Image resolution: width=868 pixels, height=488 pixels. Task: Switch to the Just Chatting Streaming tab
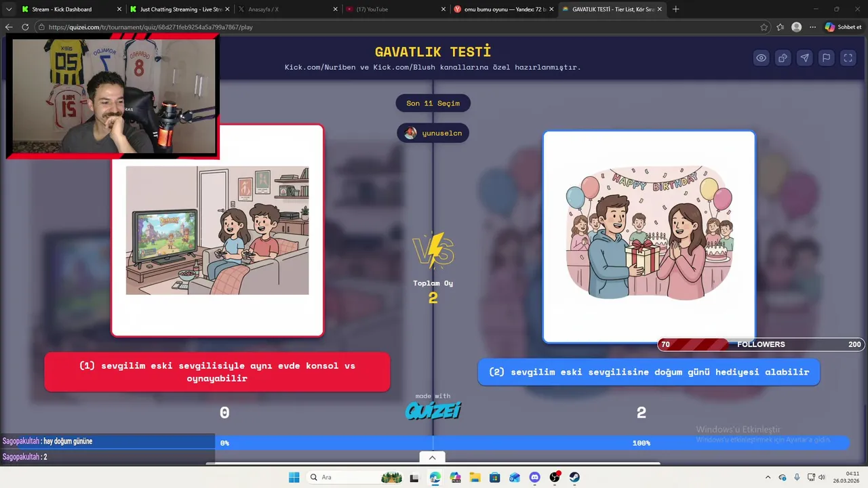pos(181,9)
